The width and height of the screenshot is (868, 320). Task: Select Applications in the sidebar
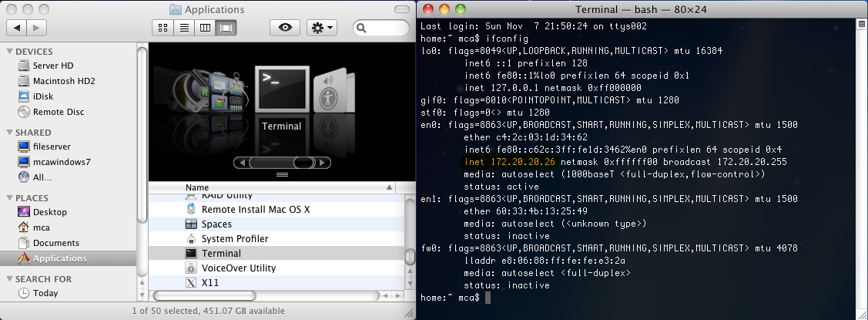(x=68, y=258)
